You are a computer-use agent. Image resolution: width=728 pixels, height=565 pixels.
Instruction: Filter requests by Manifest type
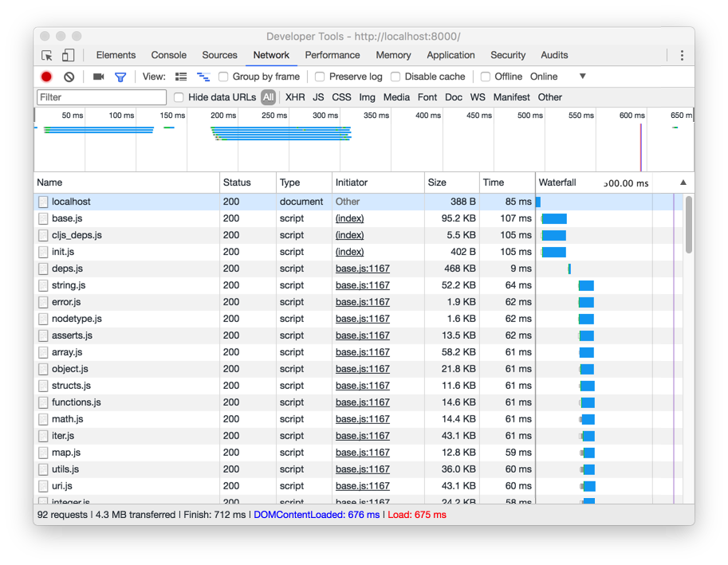[x=511, y=97]
